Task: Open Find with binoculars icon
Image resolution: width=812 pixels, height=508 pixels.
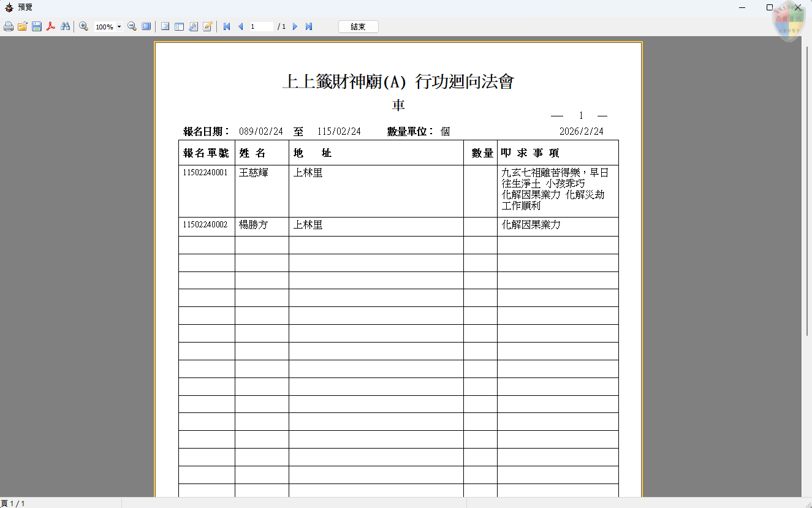Action: pos(65,27)
